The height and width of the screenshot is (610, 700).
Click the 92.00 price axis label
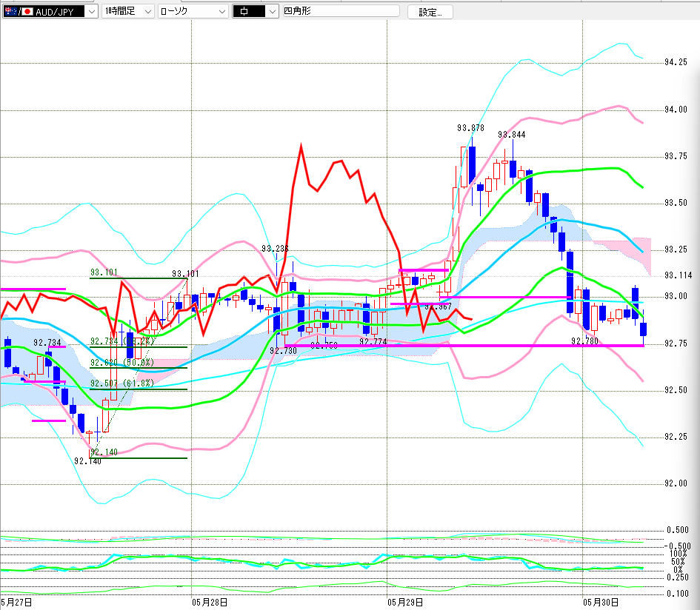[676, 483]
